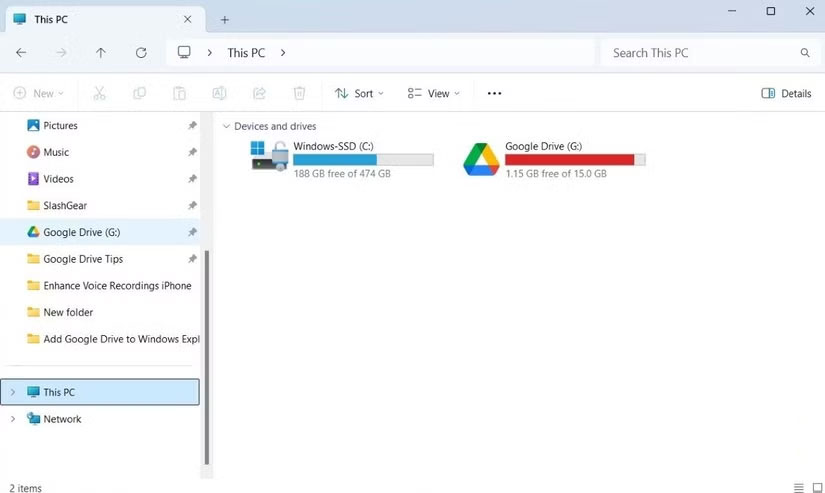Click the Copy icon in toolbar
The image size is (825, 493).
(139, 93)
